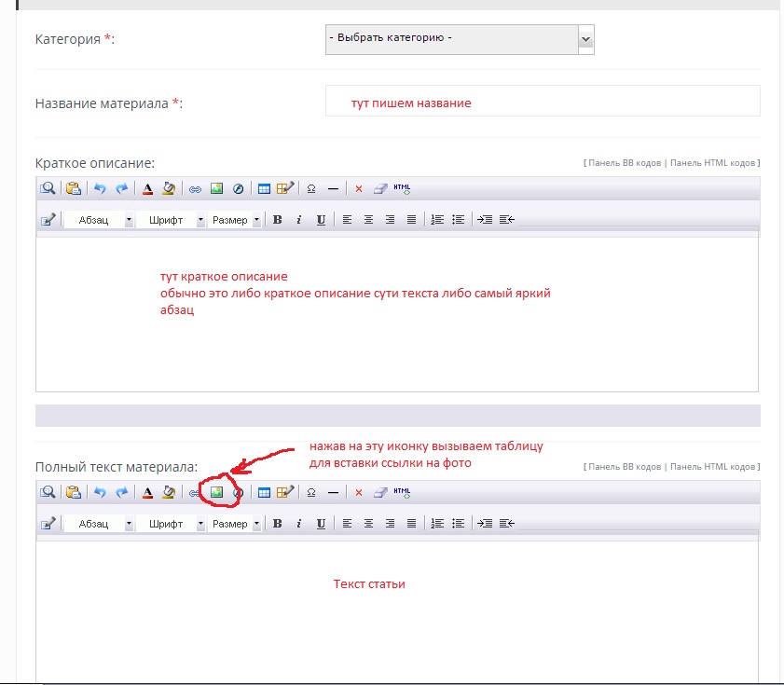The width and height of the screenshot is (784, 685).
Task: Insert special character Omega in short description editor
Action: coord(311,188)
